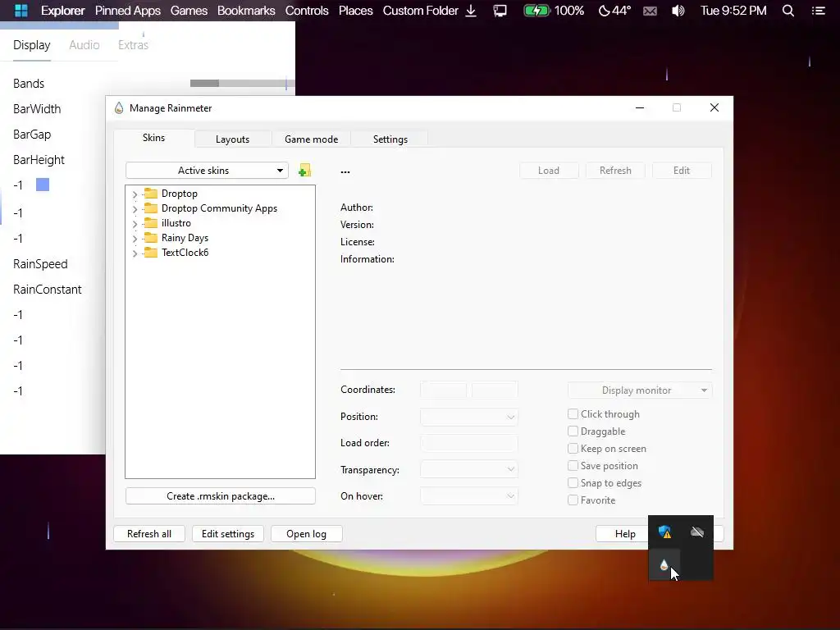Open the Custom Folder menu
Viewport: 840px width, 630px height.
421,11
